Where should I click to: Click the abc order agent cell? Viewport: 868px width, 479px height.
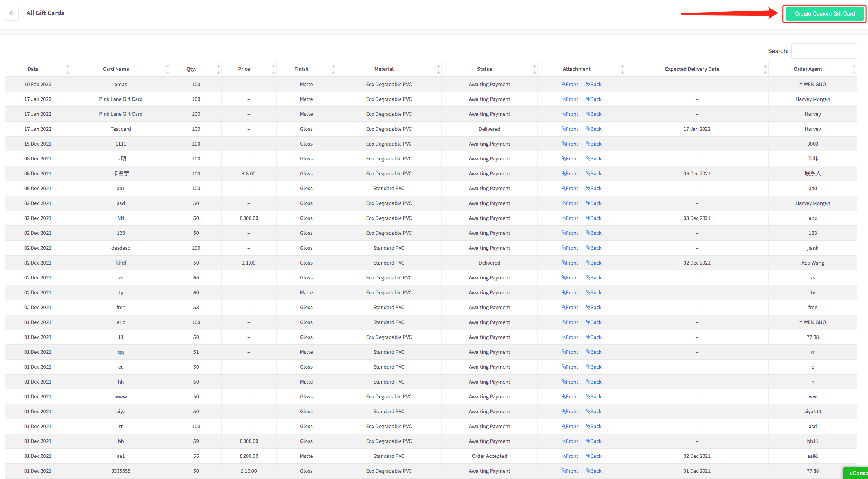(x=813, y=218)
